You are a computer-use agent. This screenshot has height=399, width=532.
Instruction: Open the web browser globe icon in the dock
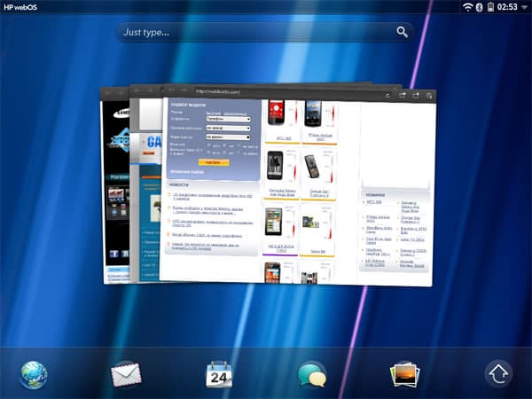tap(34, 375)
